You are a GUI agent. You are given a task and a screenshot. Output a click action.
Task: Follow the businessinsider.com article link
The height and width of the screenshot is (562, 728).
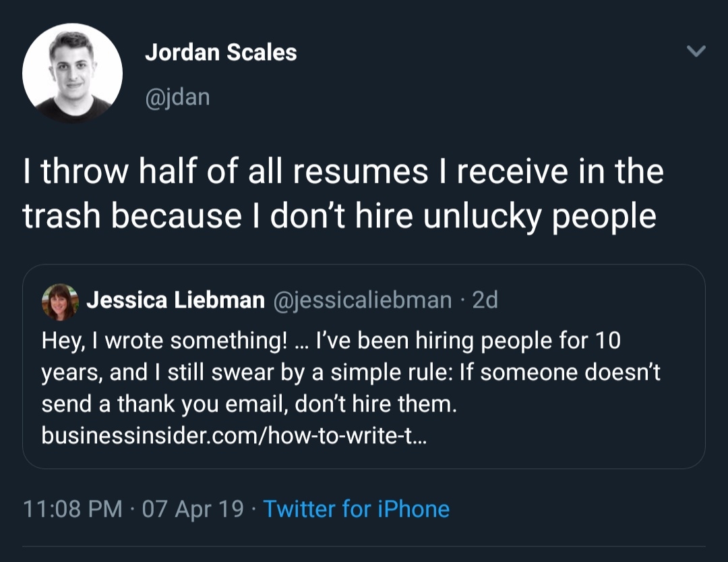click(233, 437)
